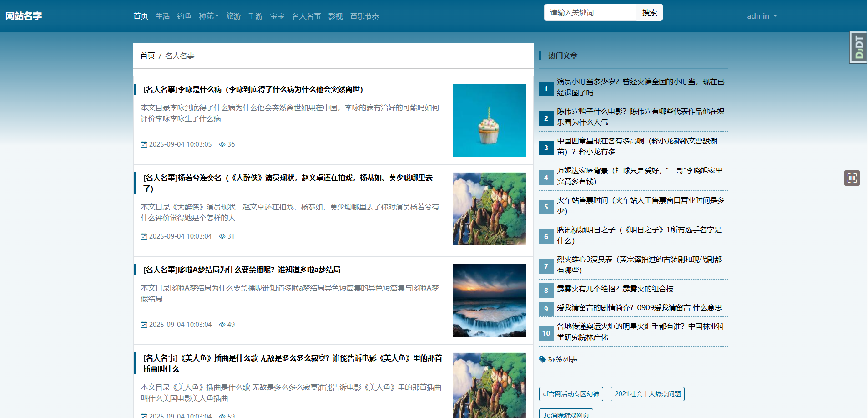Click the 首页 breadcrumb link
Screen dimensions: 868x418
(x=147, y=56)
